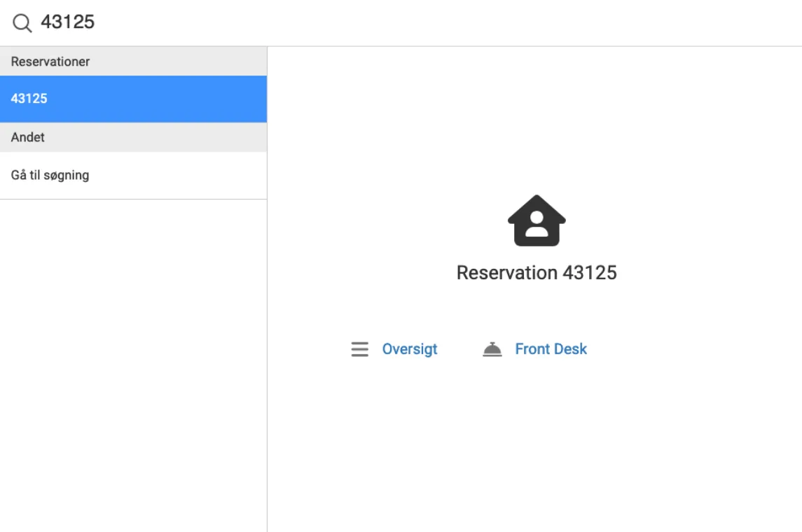Select the highlighted 43125 reservation result
This screenshot has width=802, height=532.
pyautogui.click(x=29, y=99)
